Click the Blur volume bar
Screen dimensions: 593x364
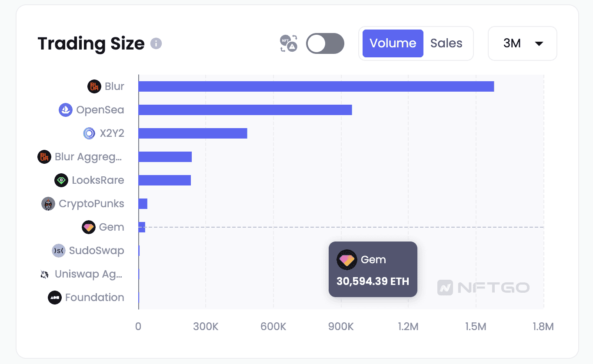(x=316, y=86)
